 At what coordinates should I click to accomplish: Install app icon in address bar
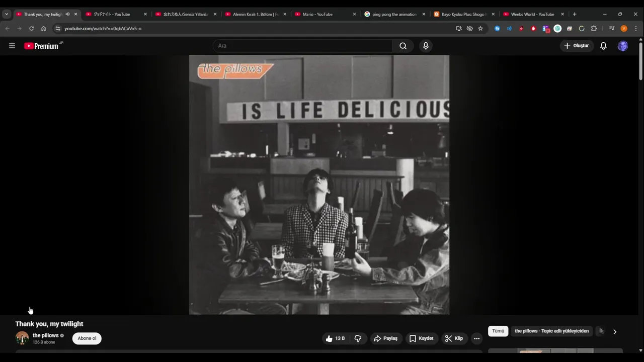(x=459, y=29)
